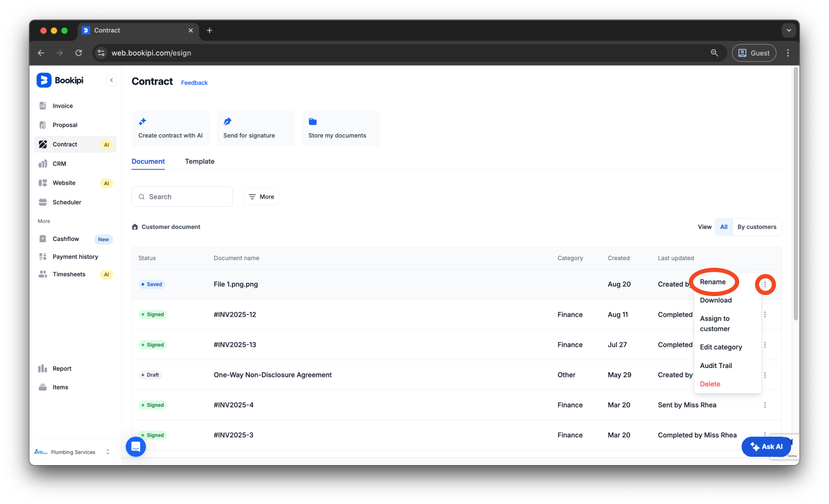
Task: View Payment history
Action: 75,257
